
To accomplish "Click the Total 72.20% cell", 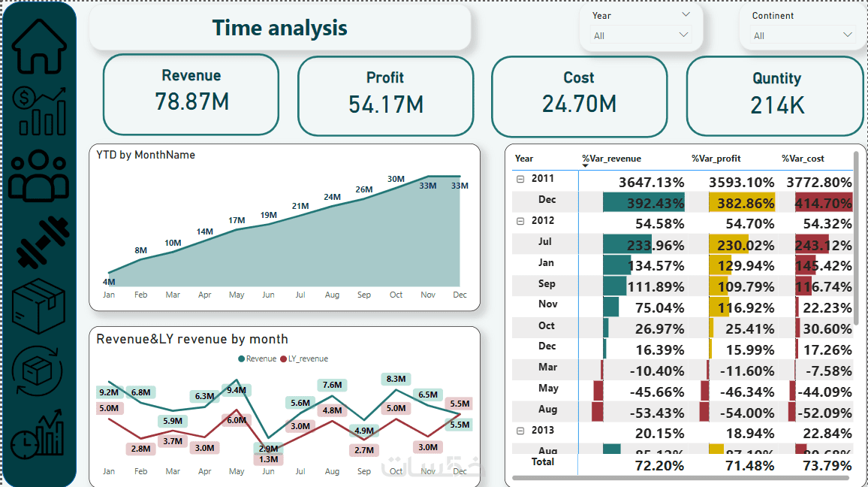I will pyautogui.click(x=659, y=465).
